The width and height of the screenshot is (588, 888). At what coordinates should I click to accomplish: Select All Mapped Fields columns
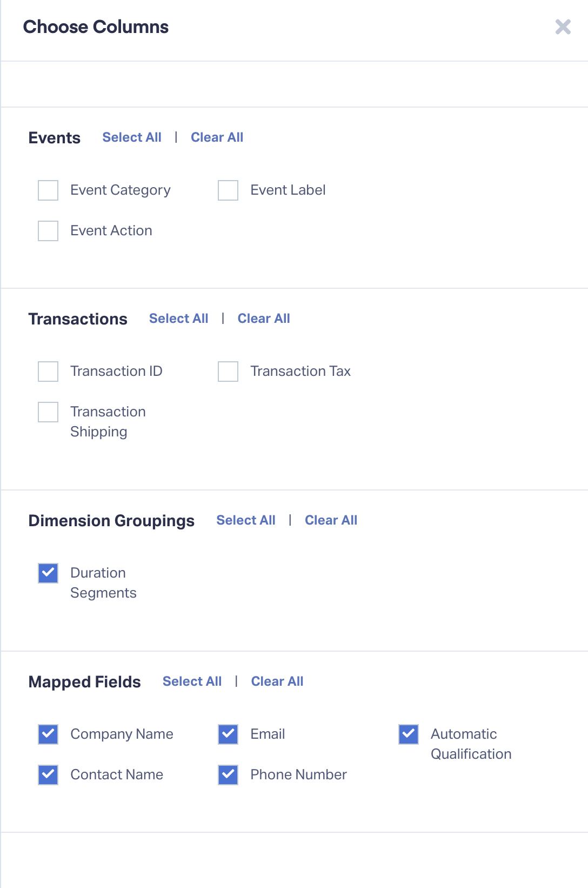pos(192,681)
